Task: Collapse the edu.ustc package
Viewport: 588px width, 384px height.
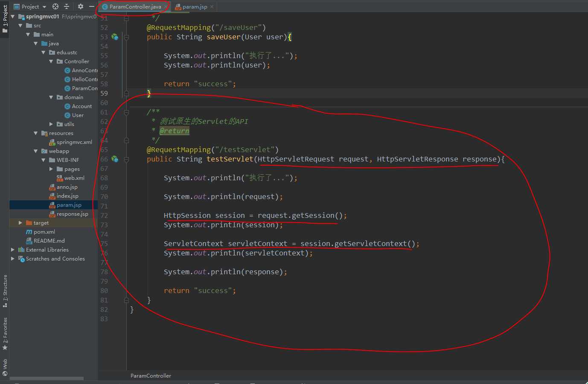Action: coord(44,52)
